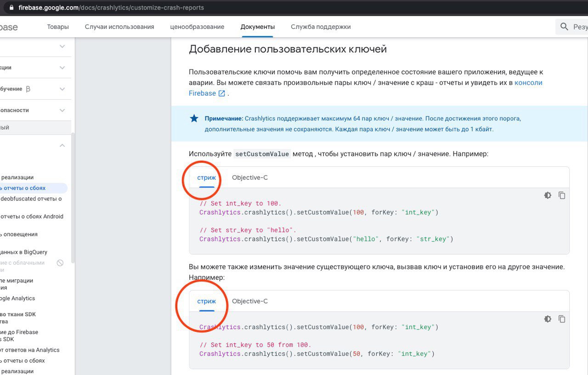
Task: Open sidebar item 'ogle Analytics'
Action: click(x=17, y=298)
